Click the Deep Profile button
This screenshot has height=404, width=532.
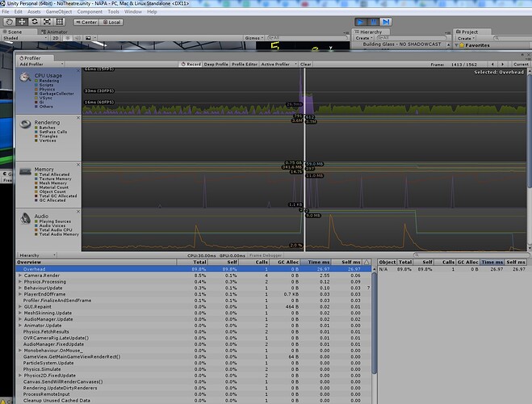216,64
